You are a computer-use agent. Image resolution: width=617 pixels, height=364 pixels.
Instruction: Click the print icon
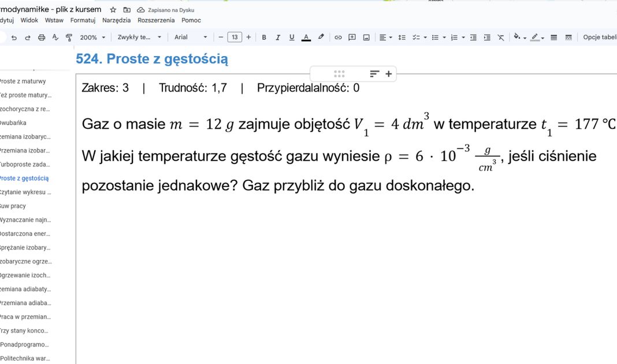coord(40,37)
